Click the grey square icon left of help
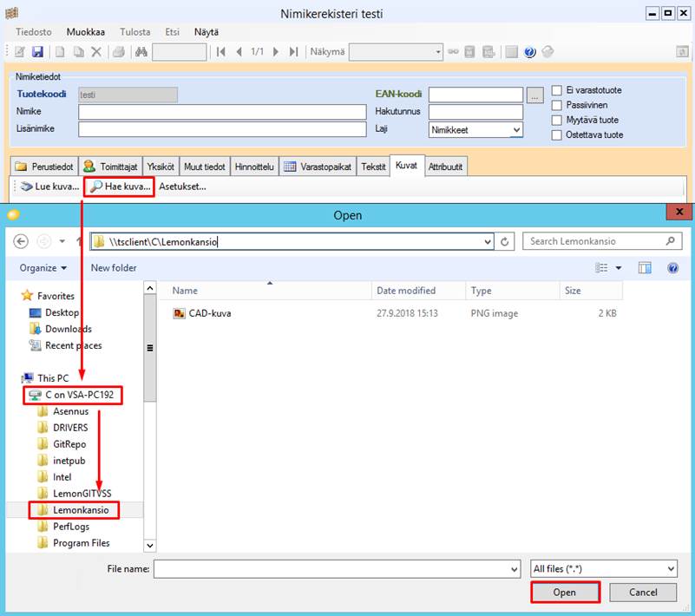 click(511, 52)
